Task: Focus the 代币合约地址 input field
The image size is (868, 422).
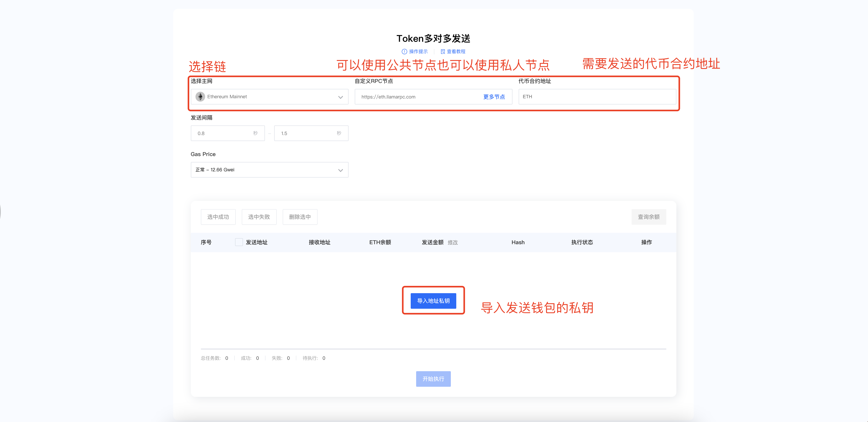Action: click(x=597, y=97)
